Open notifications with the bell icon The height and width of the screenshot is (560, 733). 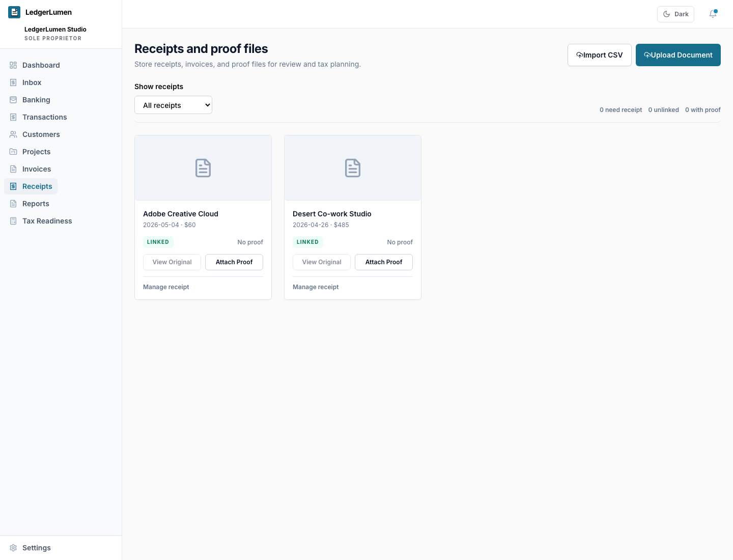pyautogui.click(x=713, y=14)
